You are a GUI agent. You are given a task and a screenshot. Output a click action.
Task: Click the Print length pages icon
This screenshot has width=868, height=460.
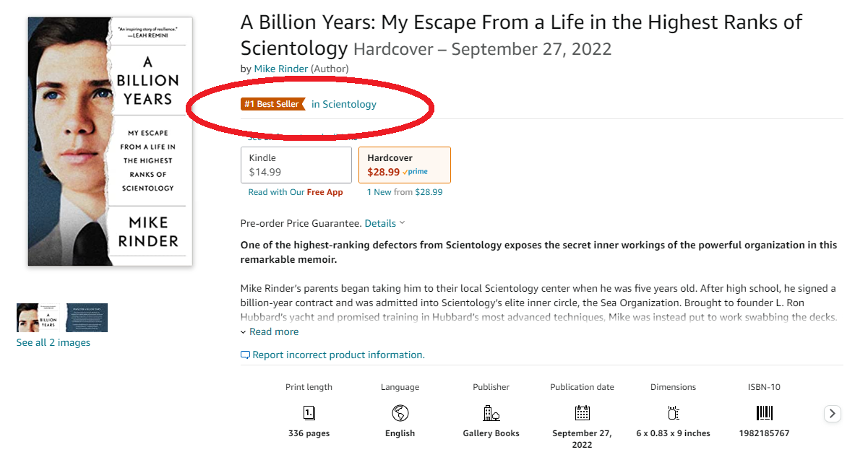pyautogui.click(x=309, y=413)
